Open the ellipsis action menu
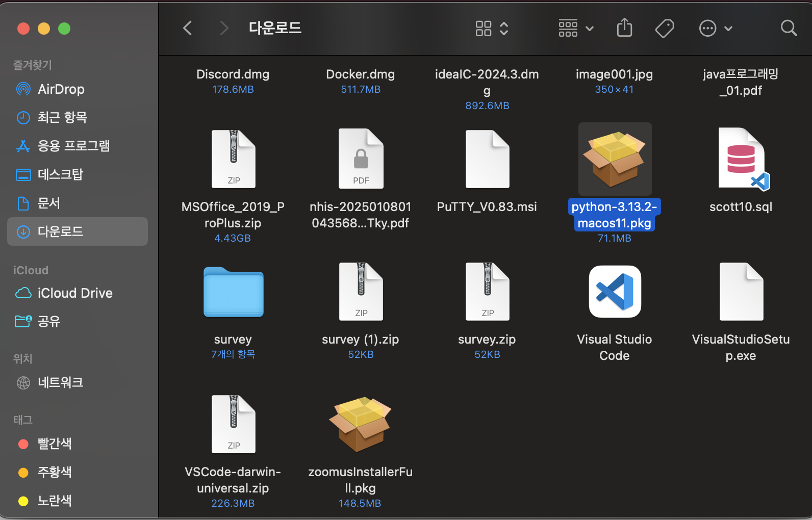812x520 pixels. click(x=715, y=29)
